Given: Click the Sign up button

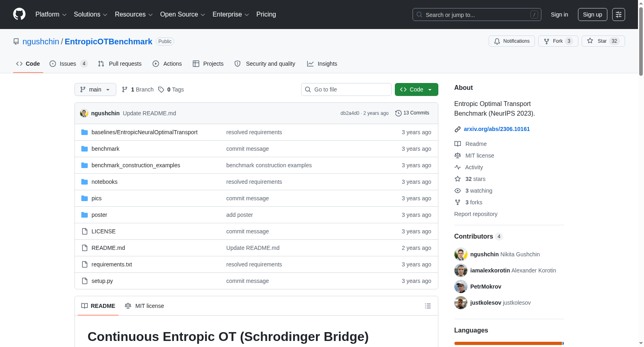Looking at the screenshot, I should (x=592, y=15).
